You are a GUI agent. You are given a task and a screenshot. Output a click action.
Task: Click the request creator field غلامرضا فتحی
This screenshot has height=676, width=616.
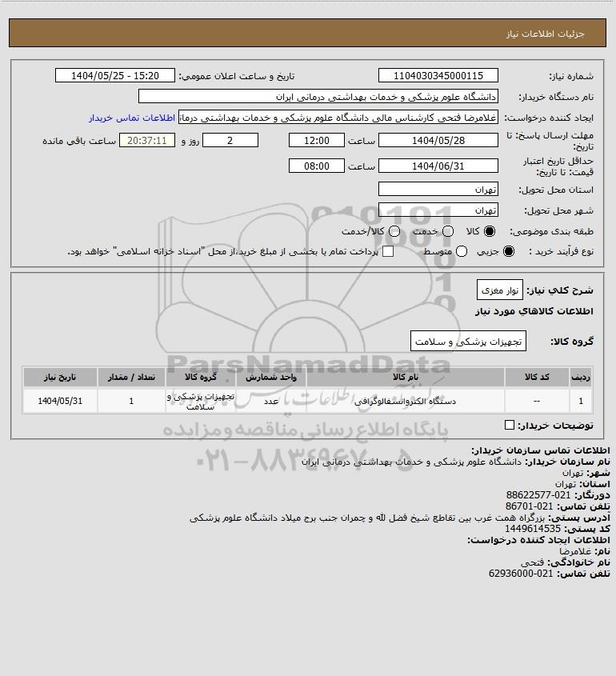coord(338,118)
